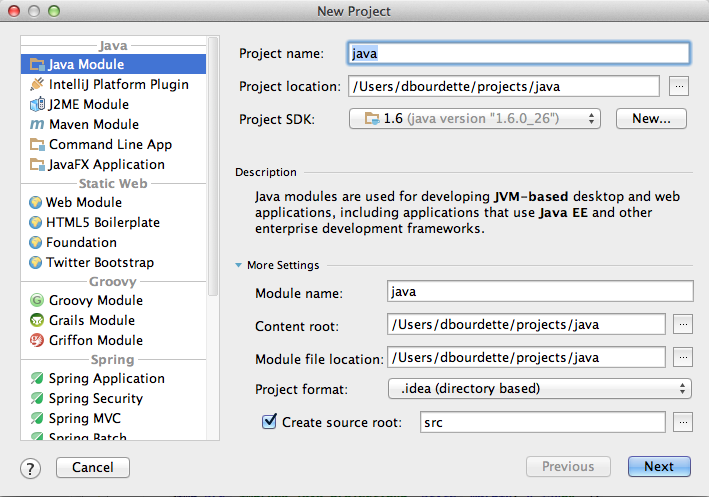This screenshot has height=497, width=709.
Task: Select the Maven Module 'm' icon
Action: coord(37,124)
